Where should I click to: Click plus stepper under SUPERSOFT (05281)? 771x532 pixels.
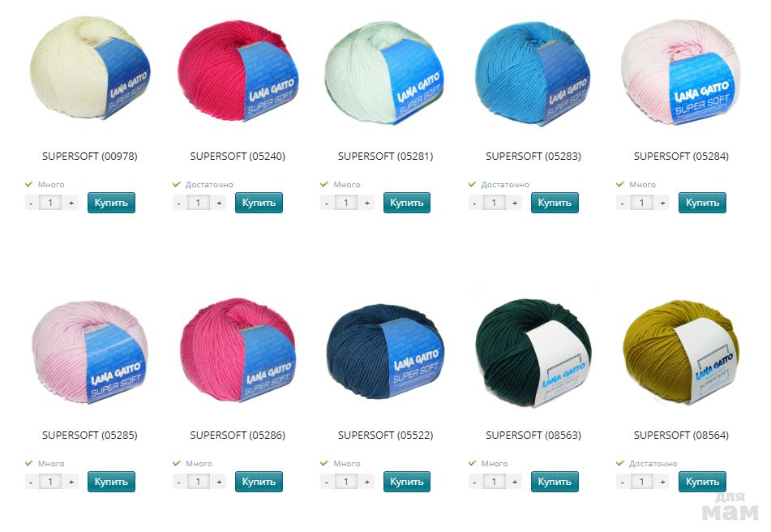tap(366, 203)
